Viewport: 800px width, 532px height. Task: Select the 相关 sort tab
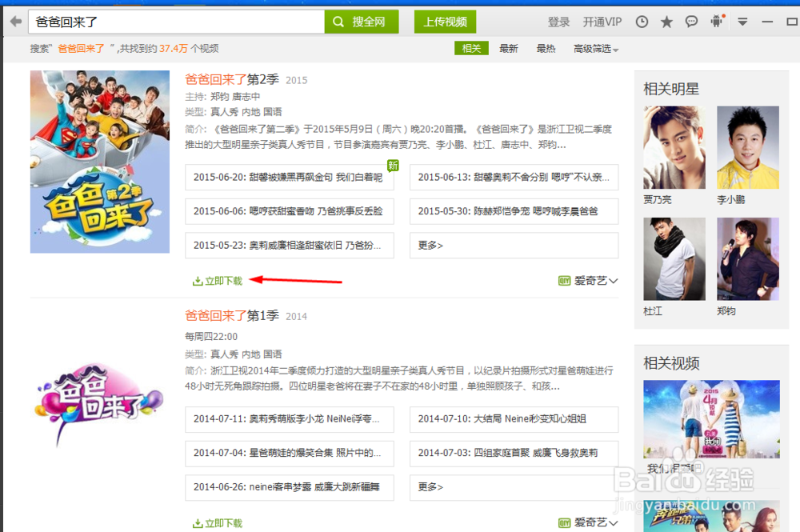pyautogui.click(x=471, y=49)
